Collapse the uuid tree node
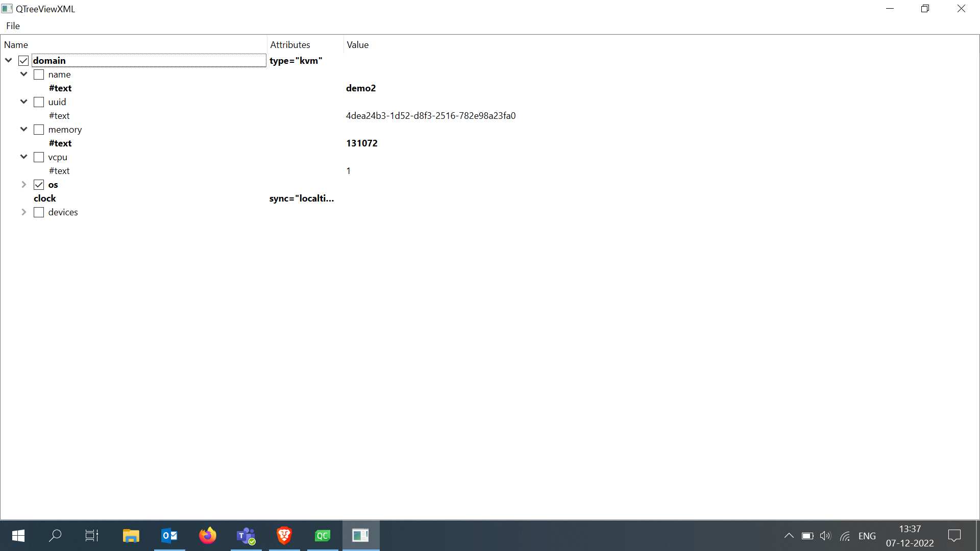This screenshot has width=980, height=551. pyautogui.click(x=24, y=102)
